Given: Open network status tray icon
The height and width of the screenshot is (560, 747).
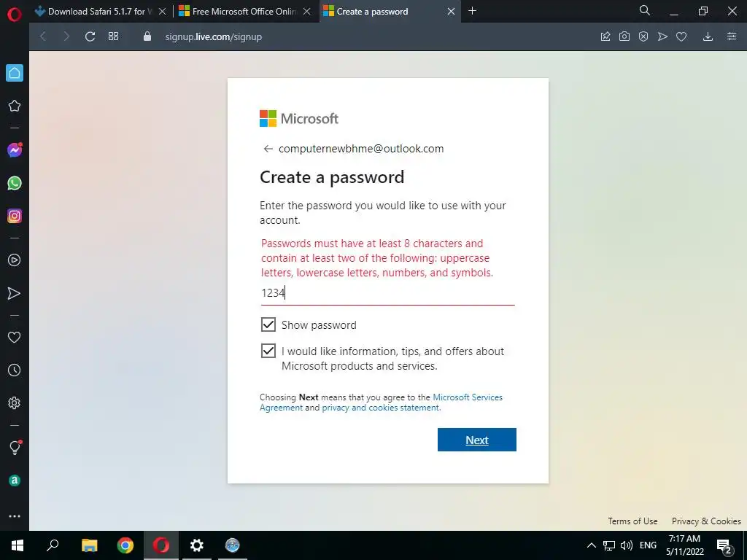Looking at the screenshot, I should (609, 545).
